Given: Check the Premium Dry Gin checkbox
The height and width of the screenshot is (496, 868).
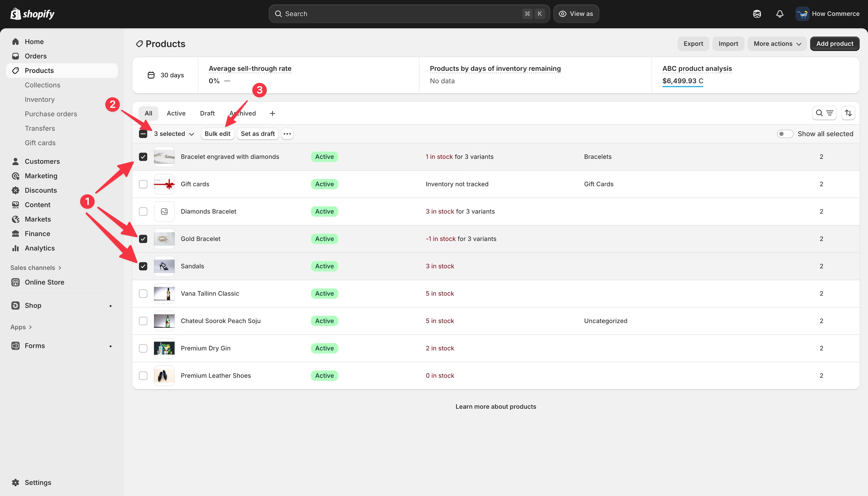Looking at the screenshot, I should tap(143, 348).
